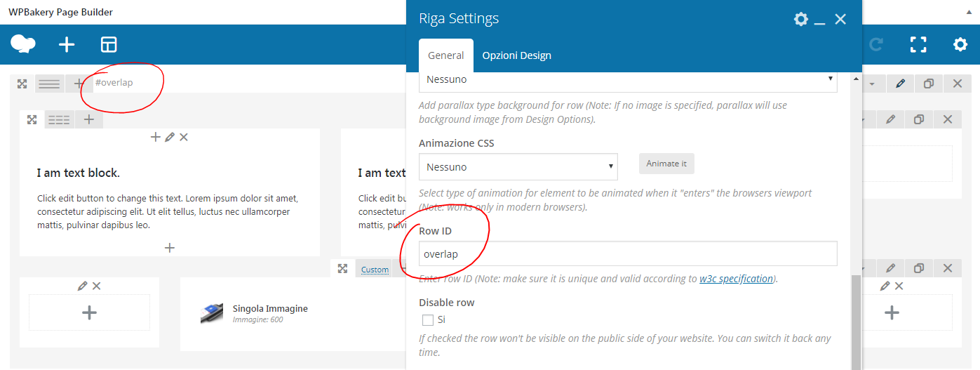The image size is (980, 370).
Task: Click the Custom layout link
Action: 375,269
